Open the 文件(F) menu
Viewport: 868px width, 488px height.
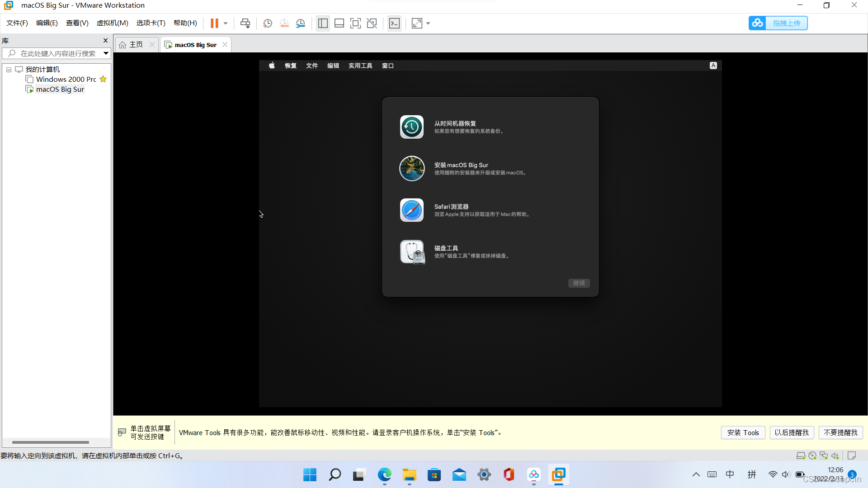click(x=17, y=23)
